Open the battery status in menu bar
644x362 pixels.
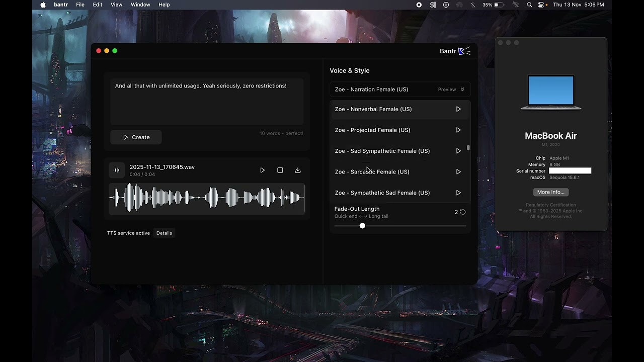coord(493,5)
